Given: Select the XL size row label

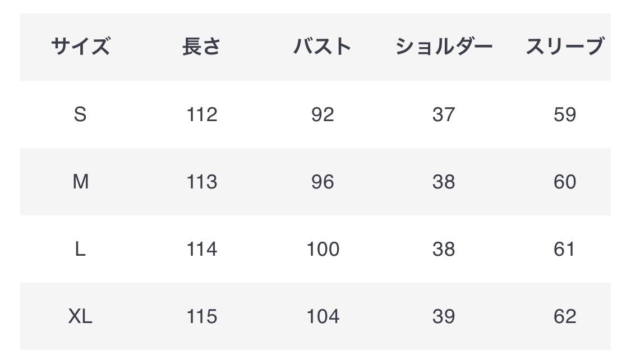Looking at the screenshot, I should point(80,316).
